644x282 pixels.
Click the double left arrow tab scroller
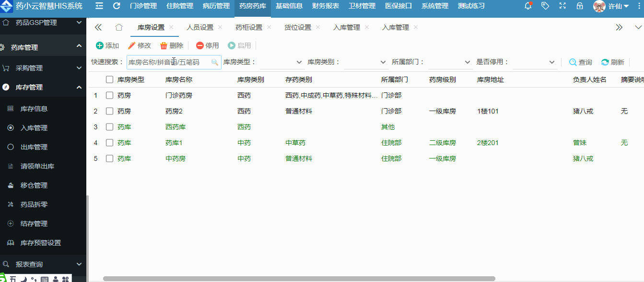(98, 27)
